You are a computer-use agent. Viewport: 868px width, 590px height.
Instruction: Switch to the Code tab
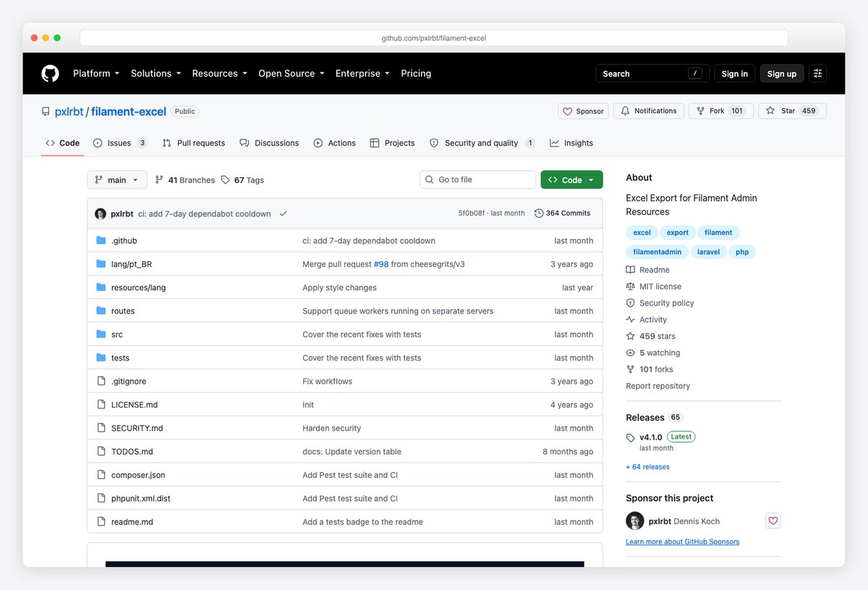click(x=63, y=143)
